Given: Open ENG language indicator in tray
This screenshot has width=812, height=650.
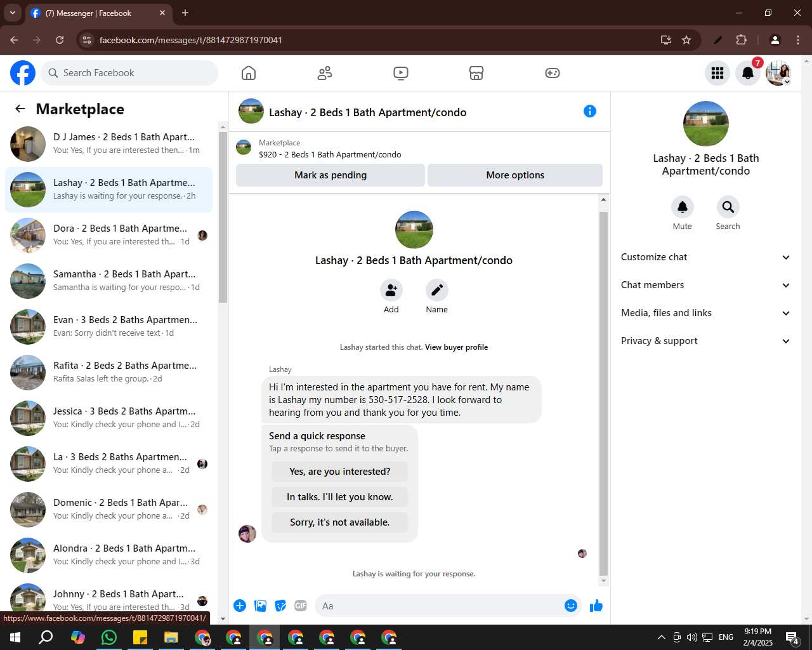Looking at the screenshot, I should click(726, 637).
